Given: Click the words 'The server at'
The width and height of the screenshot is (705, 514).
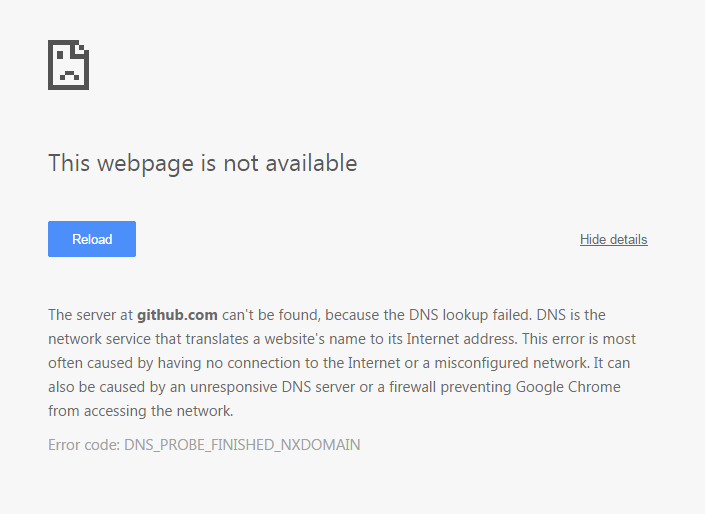Looking at the screenshot, I should coord(90,315).
